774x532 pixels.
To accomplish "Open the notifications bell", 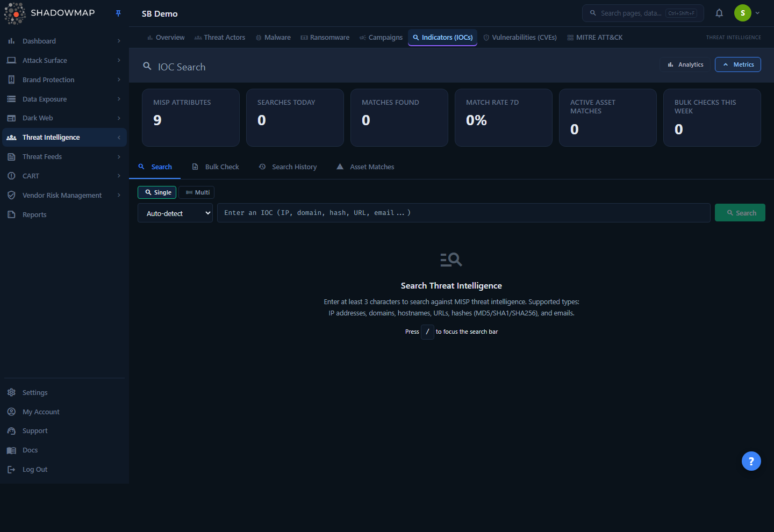I will click(x=719, y=13).
